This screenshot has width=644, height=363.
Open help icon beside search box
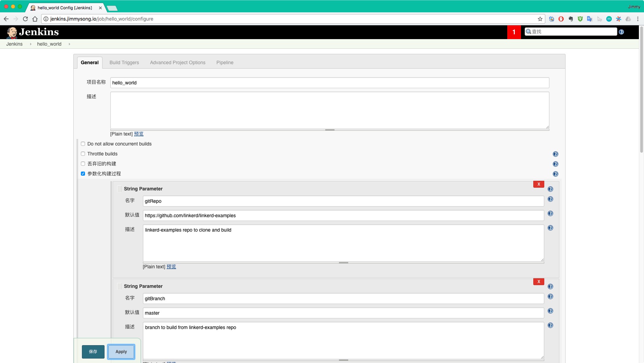click(x=621, y=32)
